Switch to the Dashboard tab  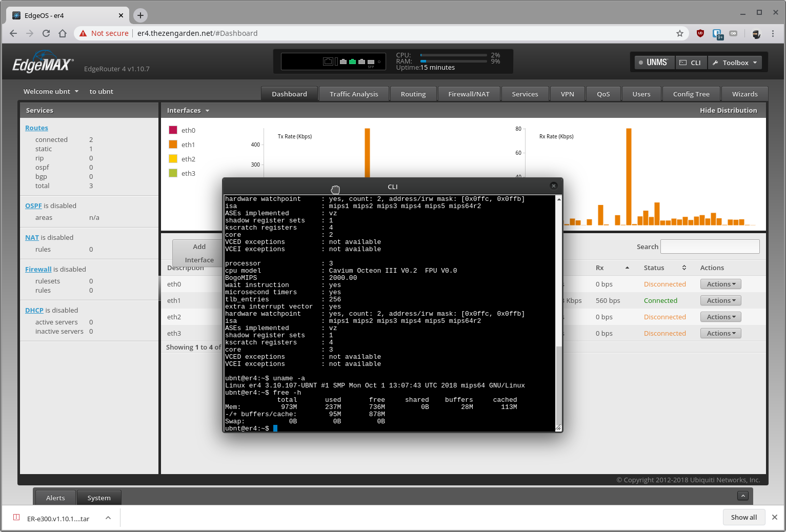pos(289,94)
